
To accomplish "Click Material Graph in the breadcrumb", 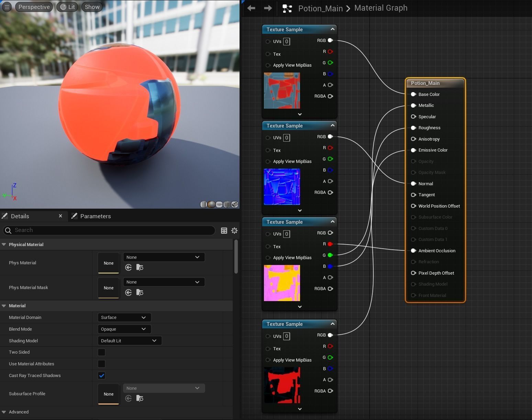I will 381,8.
